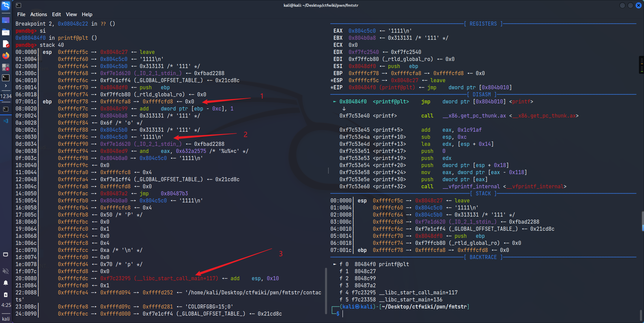644x323 pixels.
Task: Click the 4:25 clock
Action: click(x=6, y=305)
